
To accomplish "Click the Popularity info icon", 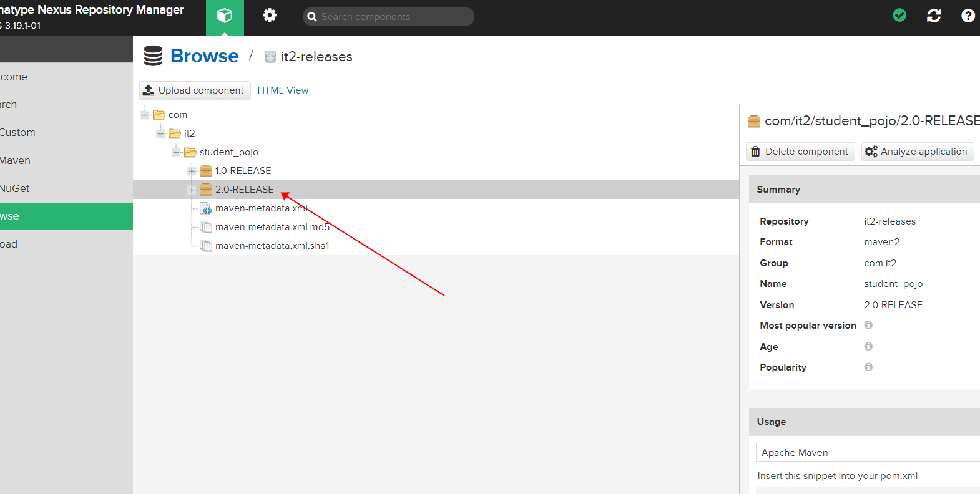I will [868, 367].
